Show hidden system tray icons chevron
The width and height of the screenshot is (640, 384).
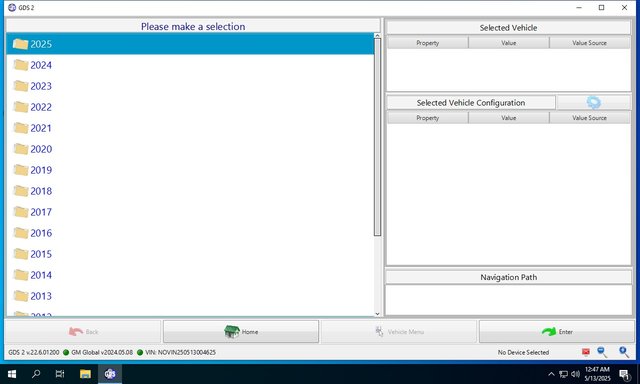pyautogui.click(x=551, y=374)
